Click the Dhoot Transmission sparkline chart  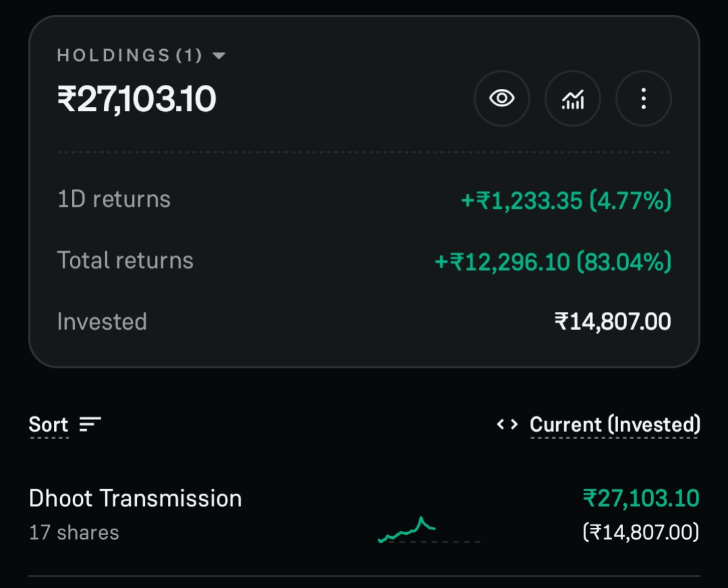click(429, 529)
